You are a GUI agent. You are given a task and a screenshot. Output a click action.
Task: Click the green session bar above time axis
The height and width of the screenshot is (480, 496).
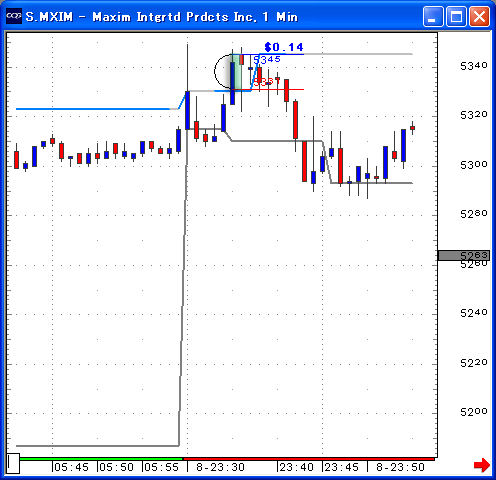coord(101,459)
